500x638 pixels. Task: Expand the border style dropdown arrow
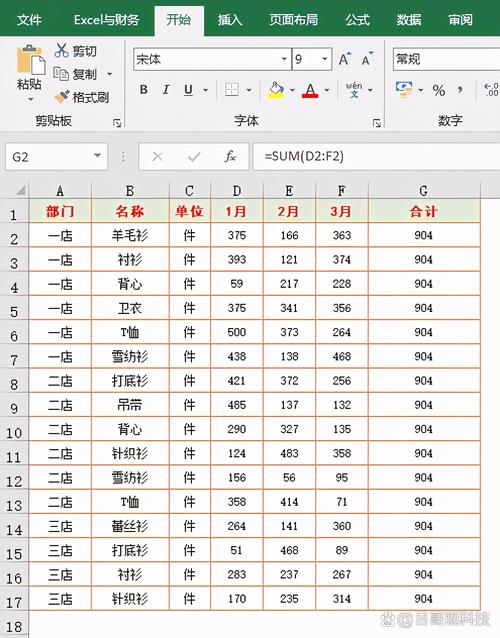(x=249, y=90)
